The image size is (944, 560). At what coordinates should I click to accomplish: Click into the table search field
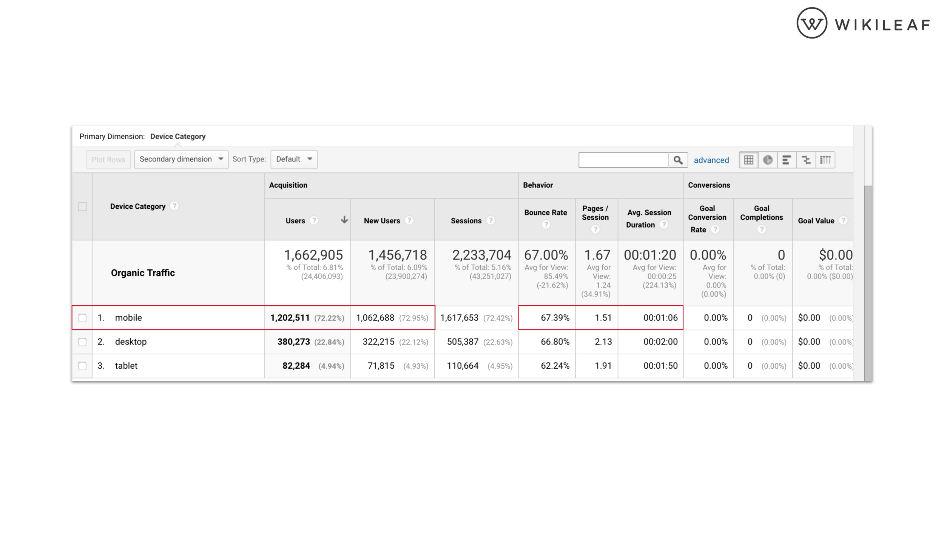coord(623,160)
